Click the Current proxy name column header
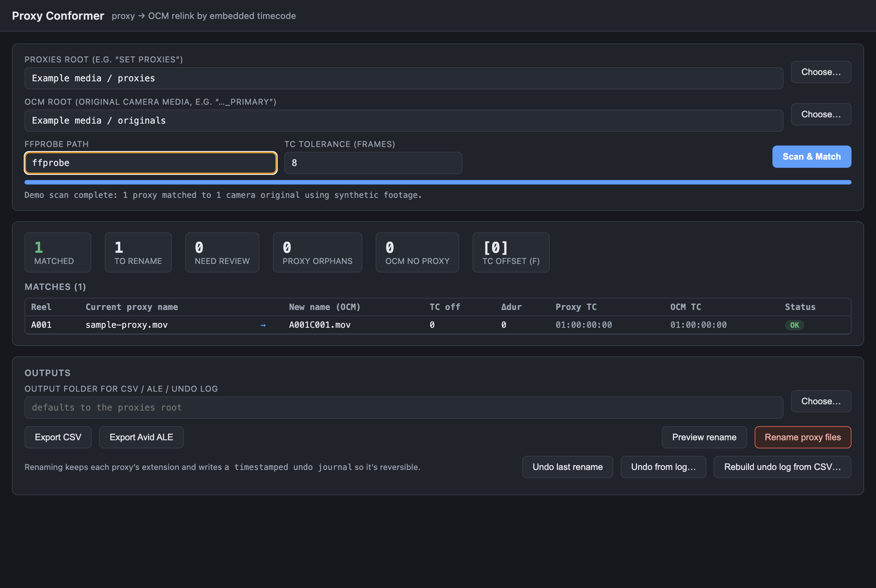Image resolution: width=876 pixels, height=588 pixels. tap(132, 307)
